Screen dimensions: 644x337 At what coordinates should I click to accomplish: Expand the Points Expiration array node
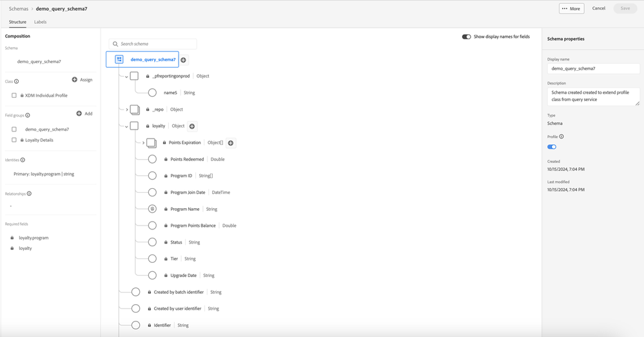(x=143, y=143)
